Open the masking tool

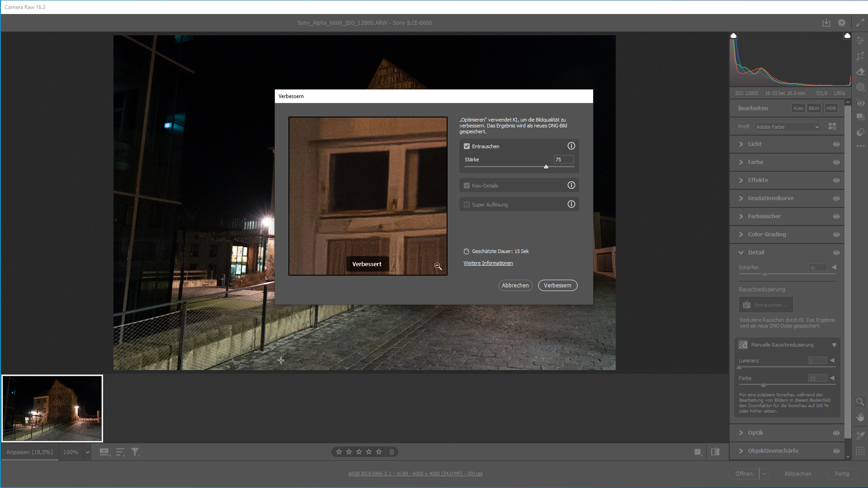coord(860,87)
